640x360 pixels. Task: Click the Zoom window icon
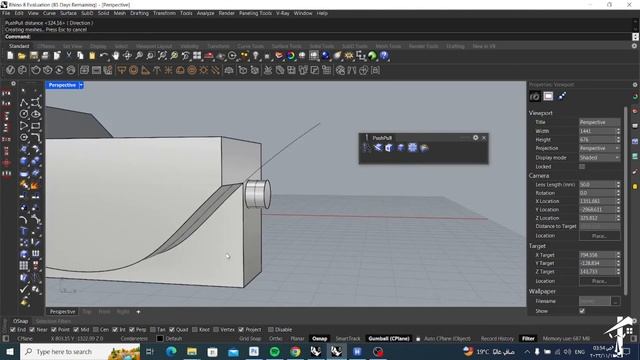pyautogui.click(x=151, y=56)
